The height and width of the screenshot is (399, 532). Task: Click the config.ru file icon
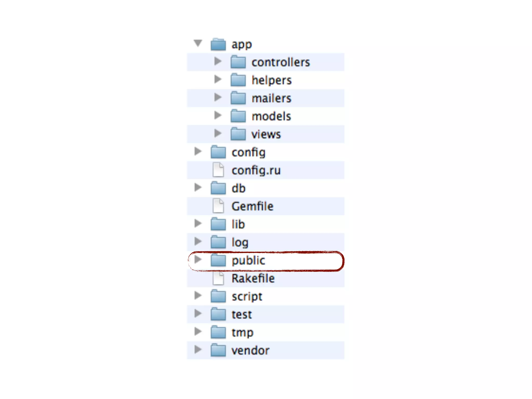point(218,170)
